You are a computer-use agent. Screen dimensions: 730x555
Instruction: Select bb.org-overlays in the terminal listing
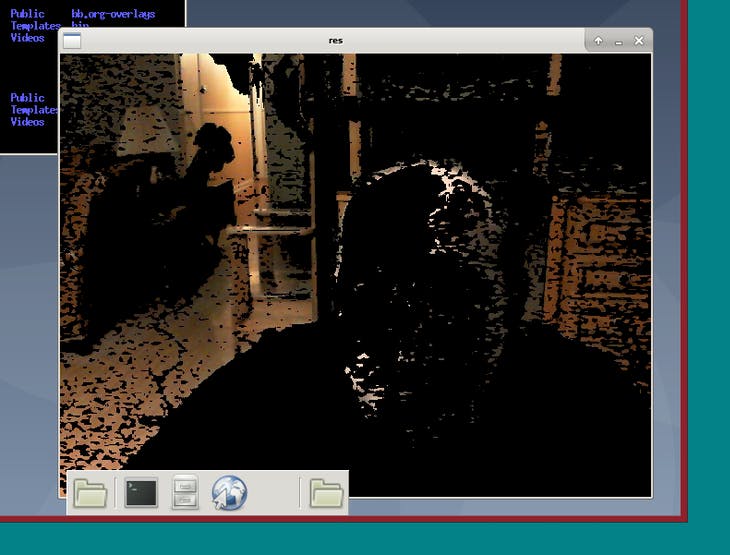pos(113,14)
